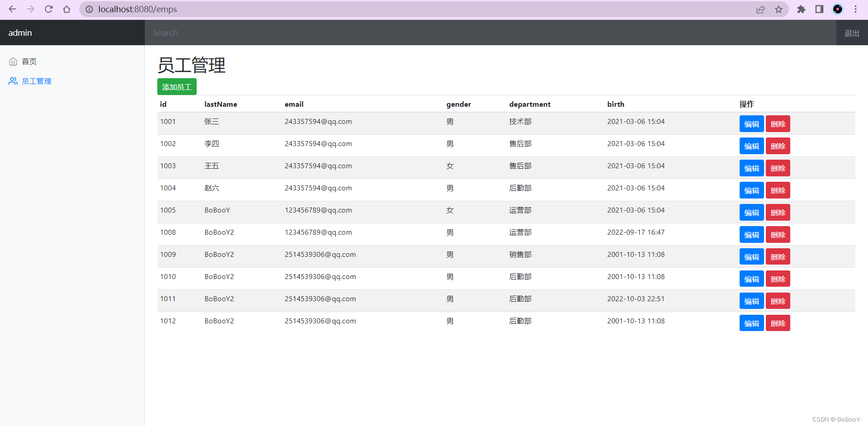This screenshot has height=426, width=868.
Task: Click the lastName column header
Action: coord(221,104)
